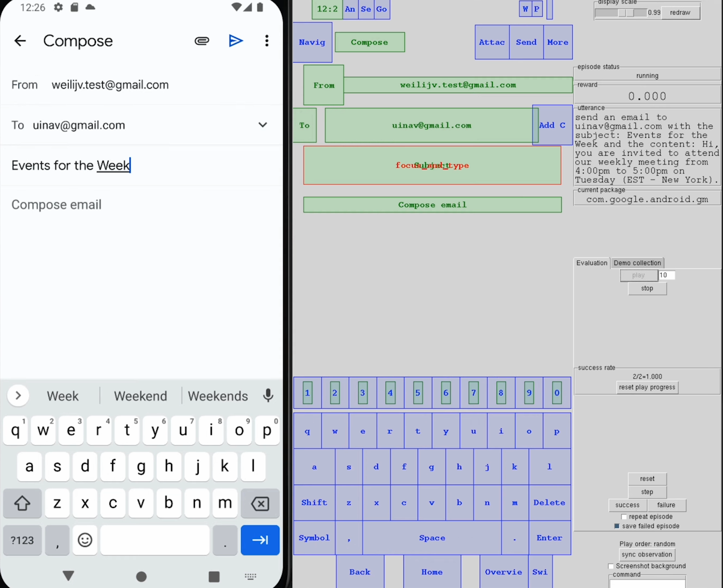This screenshot has width=723, height=588.
Task: Tap the Wi-Fi icon in the phone status bar
Action: pos(236,7)
